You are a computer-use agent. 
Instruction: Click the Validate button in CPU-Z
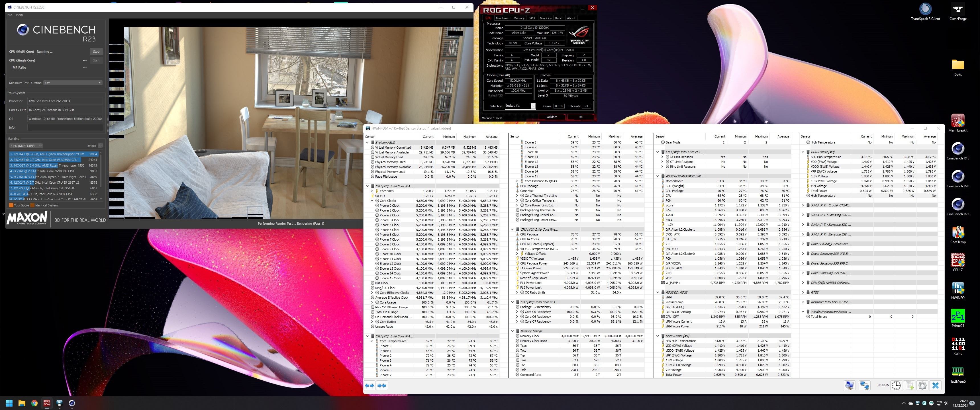[x=552, y=117]
